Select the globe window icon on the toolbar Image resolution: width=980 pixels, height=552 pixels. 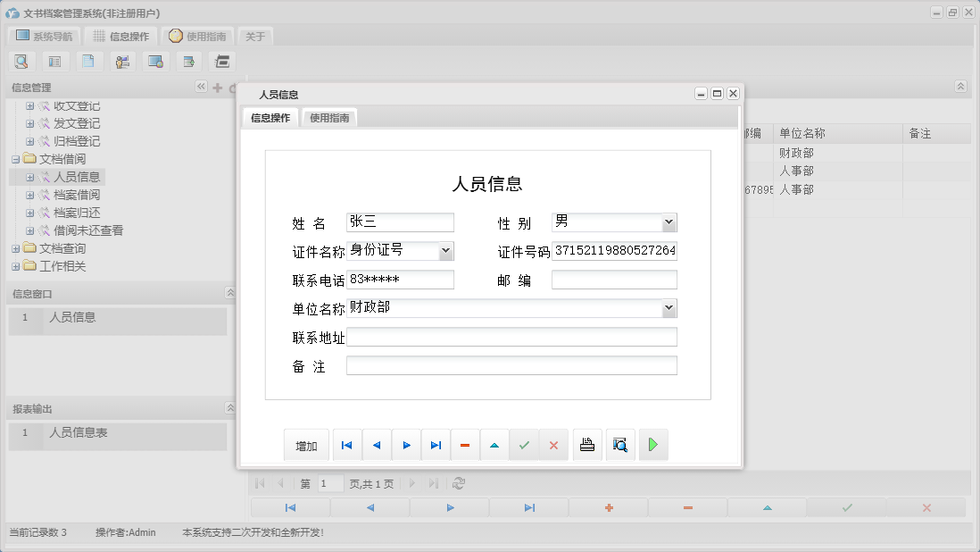tap(155, 61)
